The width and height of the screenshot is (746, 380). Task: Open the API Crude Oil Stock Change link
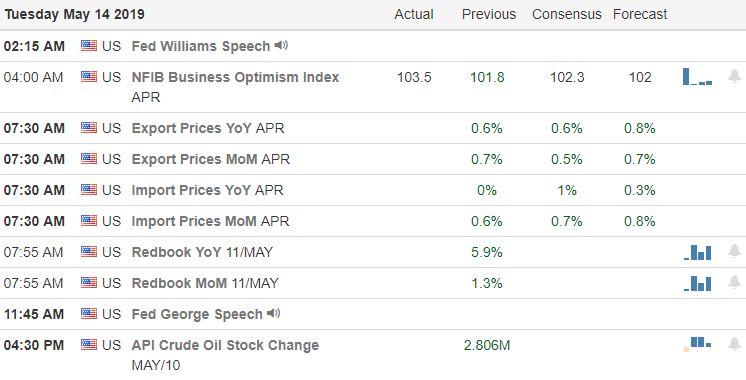225,345
